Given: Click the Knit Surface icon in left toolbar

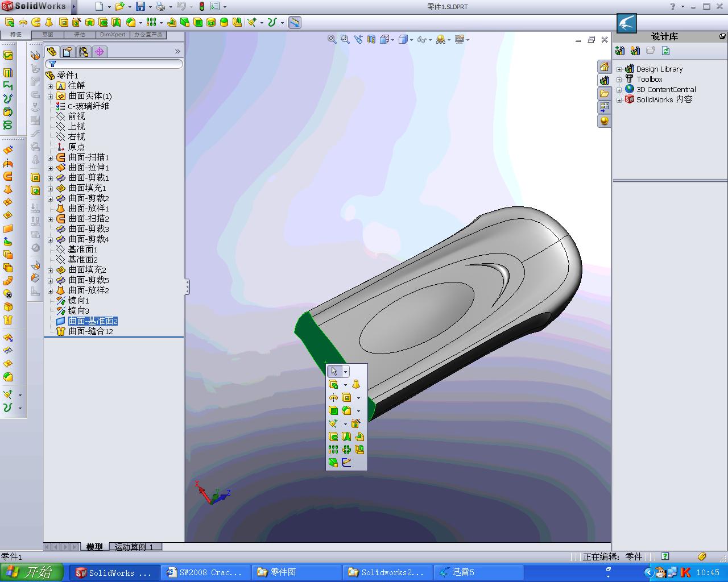Looking at the screenshot, I should pos(8,320).
